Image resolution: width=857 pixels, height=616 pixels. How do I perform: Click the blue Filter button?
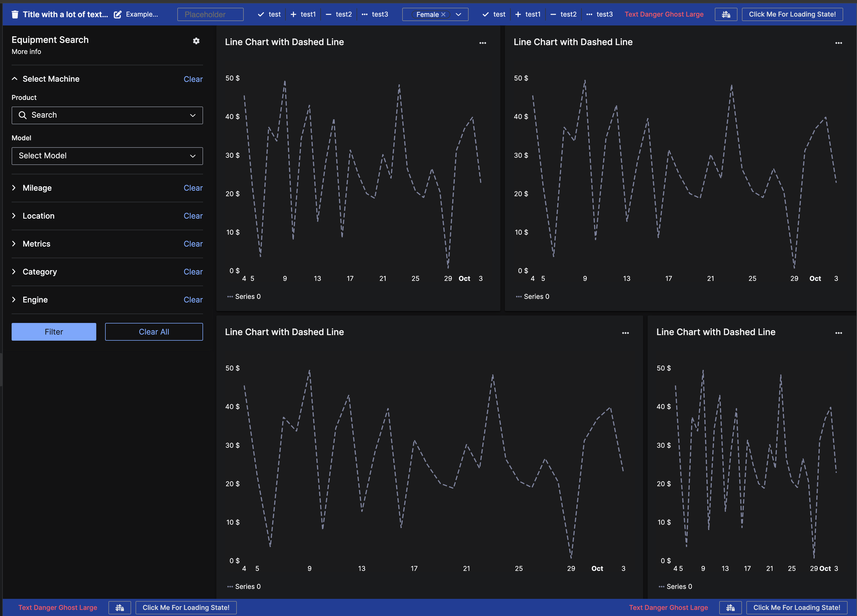point(54,332)
